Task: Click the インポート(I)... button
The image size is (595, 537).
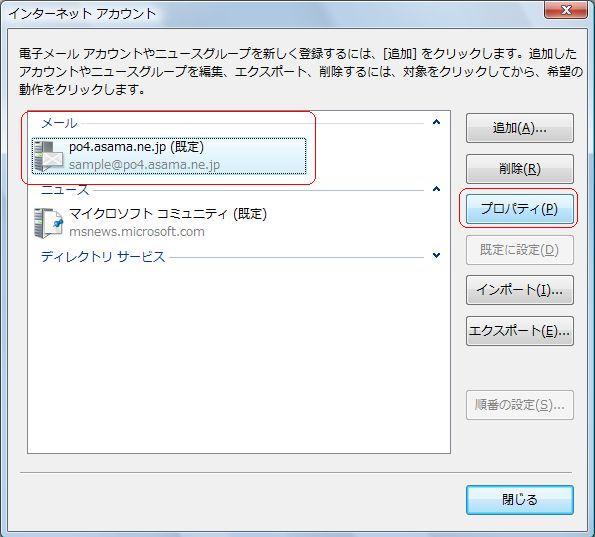Action: (x=519, y=290)
